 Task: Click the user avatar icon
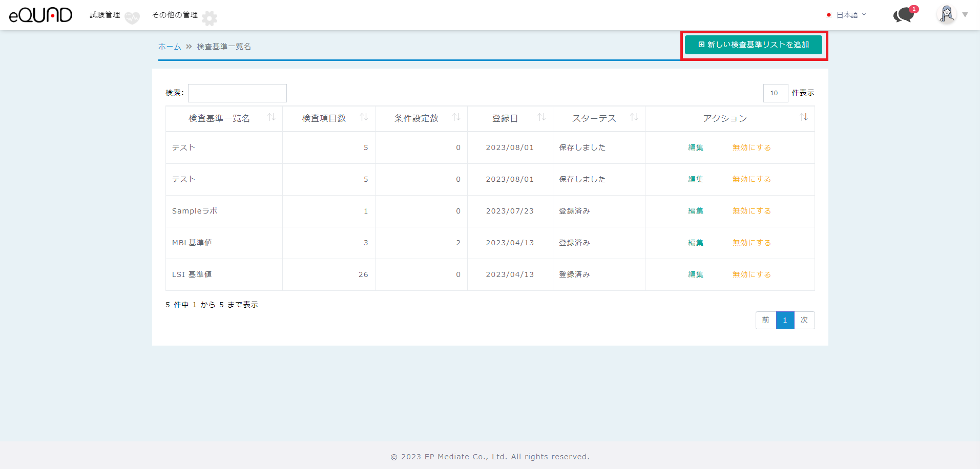(x=946, y=14)
